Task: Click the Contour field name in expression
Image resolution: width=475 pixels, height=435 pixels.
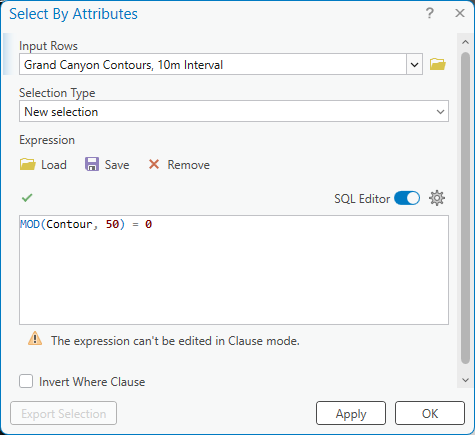Action: pos(69,224)
